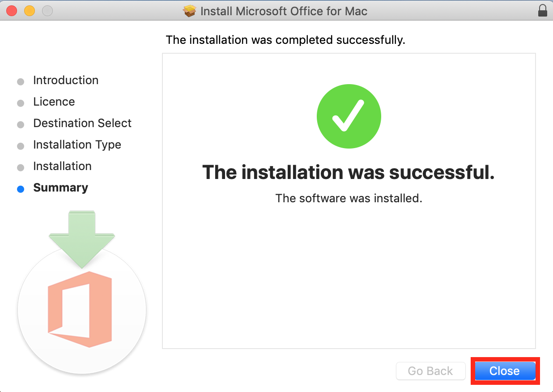Select the Introduction step in sidebar
553x392 pixels.
click(66, 80)
